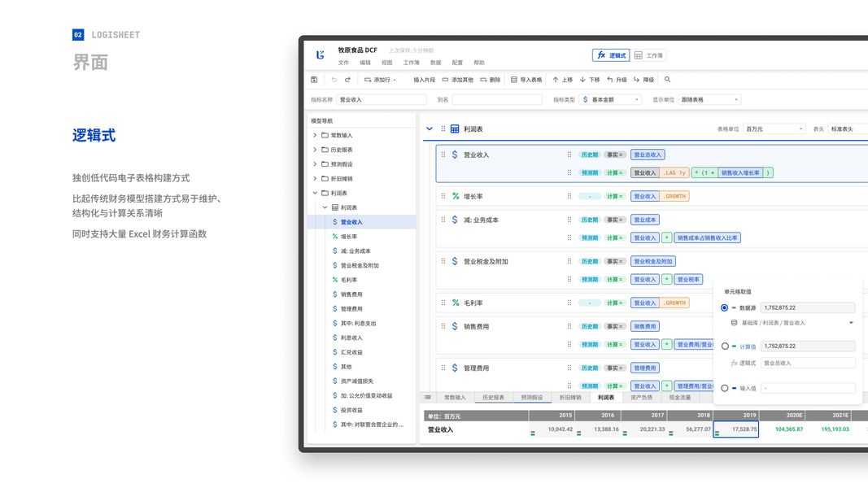Click drag handle before 利润表 header
868x488 pixels.
pyautogui.click(x=443, y=129)
